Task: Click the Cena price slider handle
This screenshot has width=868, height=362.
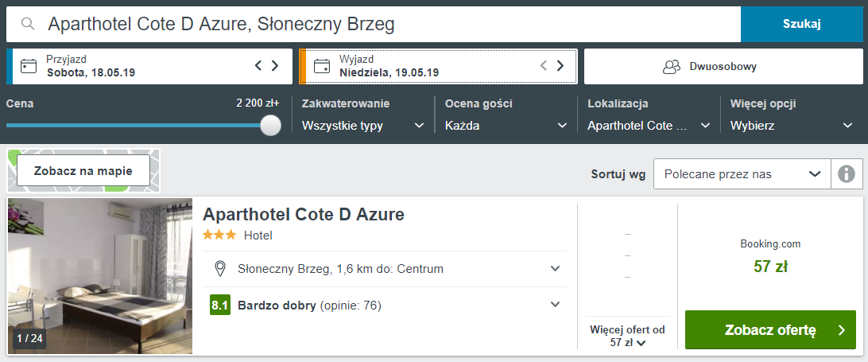Action: (x=271, y=125)
